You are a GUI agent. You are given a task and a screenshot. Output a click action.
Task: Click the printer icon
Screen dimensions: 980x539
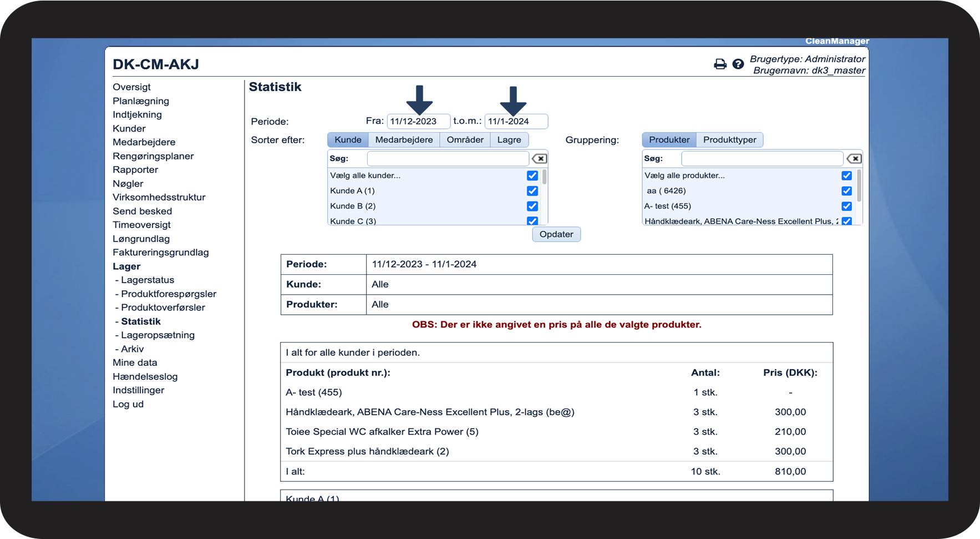[x=720, y=64]
